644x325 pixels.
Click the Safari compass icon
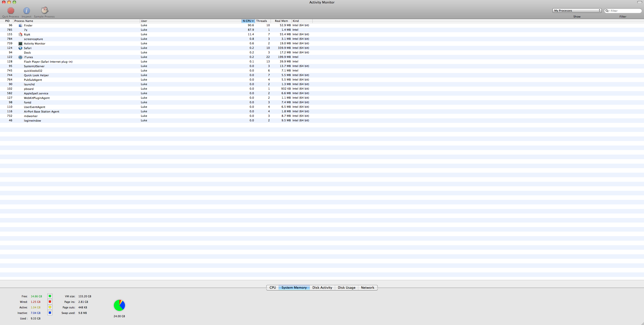(20, 48)
